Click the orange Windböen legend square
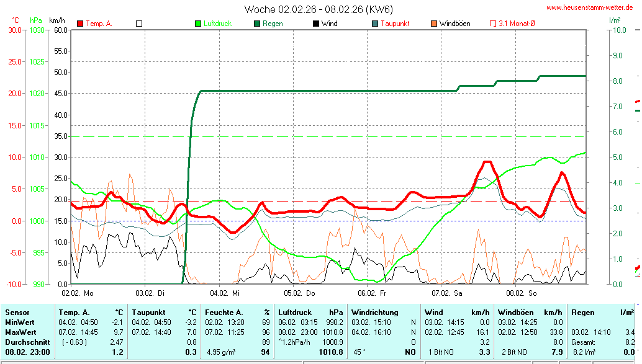This screenshot has height=364, width=642. pos(434,24)
